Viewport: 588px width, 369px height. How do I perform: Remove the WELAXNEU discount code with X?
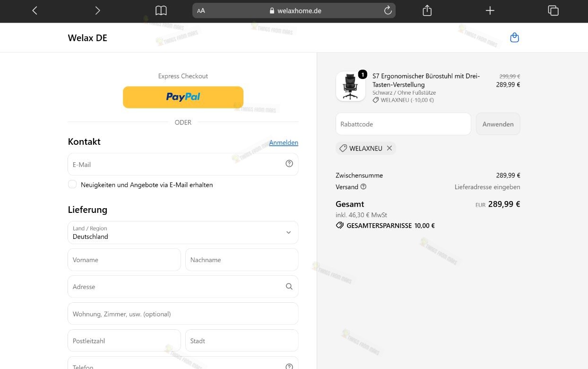coord(389,148)
